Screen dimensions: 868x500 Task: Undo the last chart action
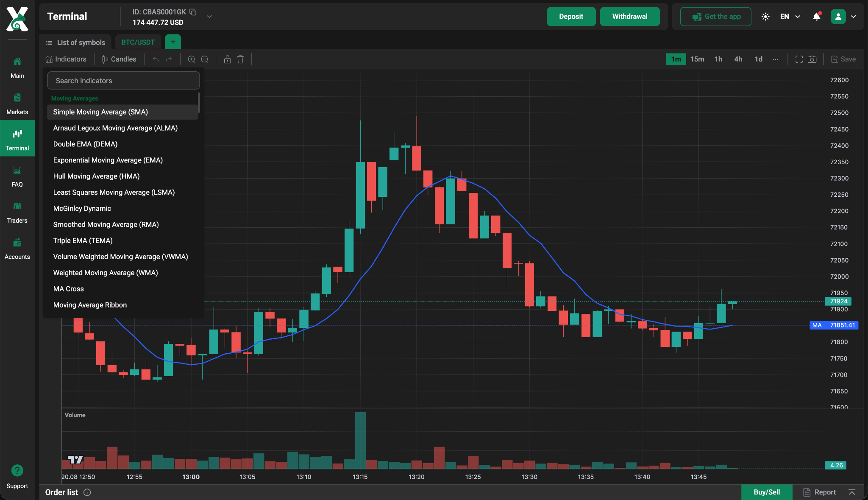pos(156,59)
